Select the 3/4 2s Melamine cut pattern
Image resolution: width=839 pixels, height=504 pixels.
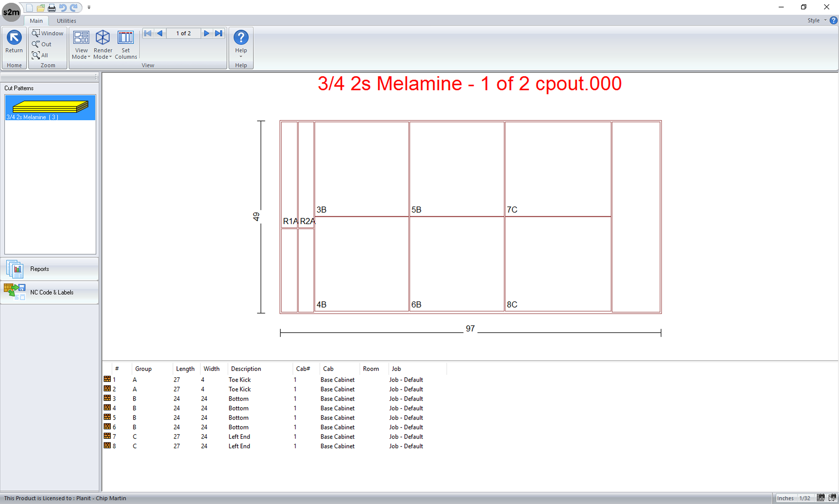coord(50,108)
